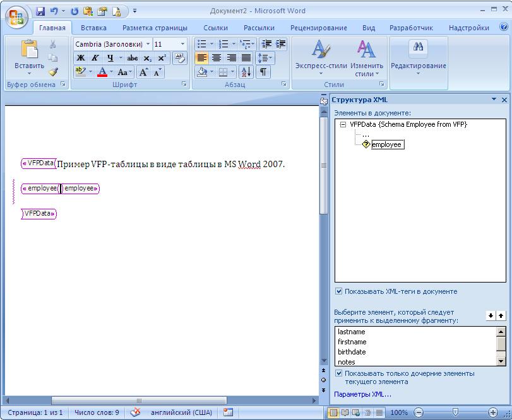Apply superscript formatting
This screenshot has height=420, width=512.
(162, 58)
